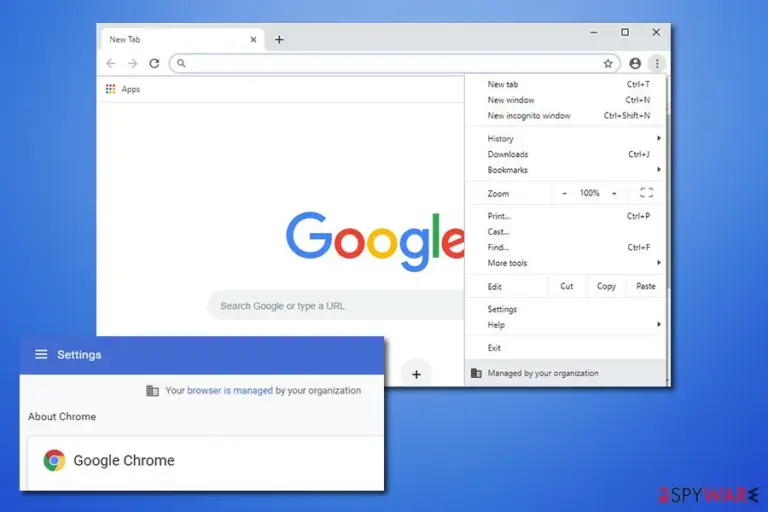This screenshot has height=512, width=768.
Task: Go back with the back arrow
Action: (x=111, y=63)
